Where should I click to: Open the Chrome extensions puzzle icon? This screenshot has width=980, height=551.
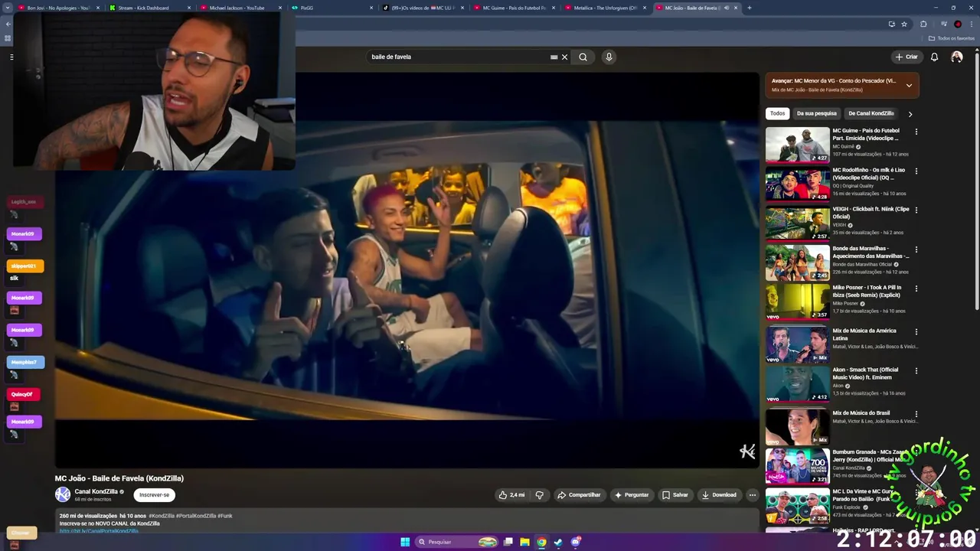coord(923,24)
